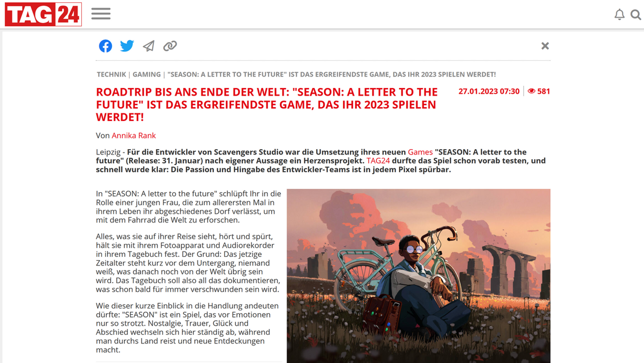The width and height of the screenshot is (644, 363).
Task: Select the gray breadcrumb article title
Action: (332, 74)
